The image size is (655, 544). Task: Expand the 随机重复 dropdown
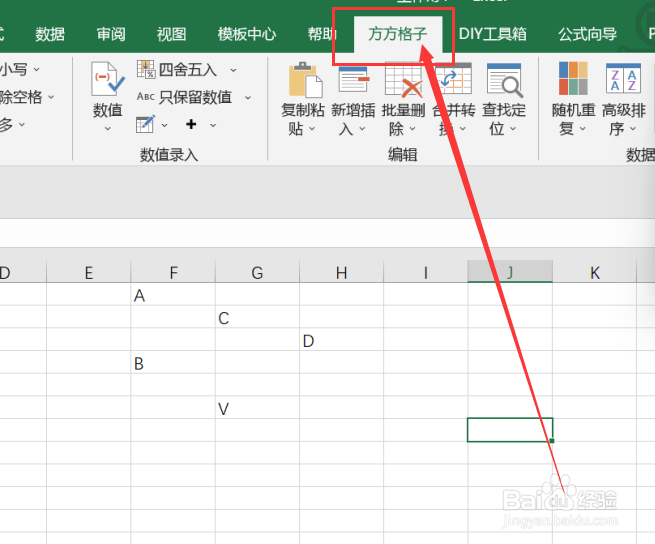[x=582, y=129]
